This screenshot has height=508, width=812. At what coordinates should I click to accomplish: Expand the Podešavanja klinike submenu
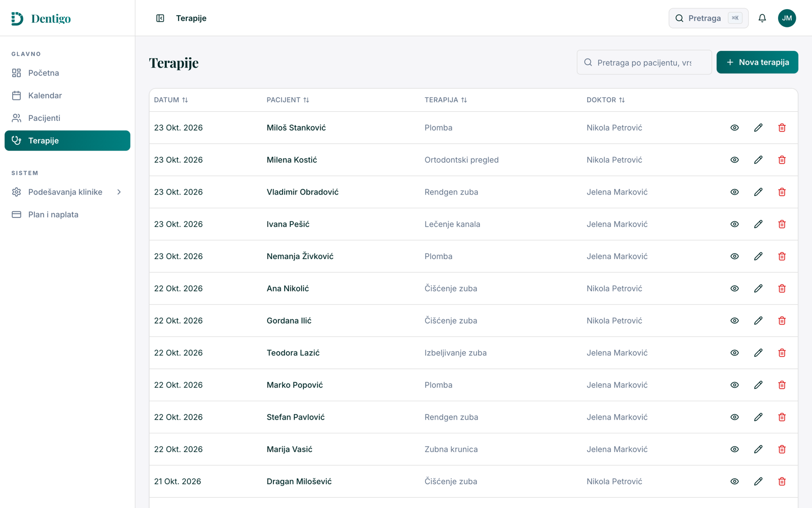(67, 192)
